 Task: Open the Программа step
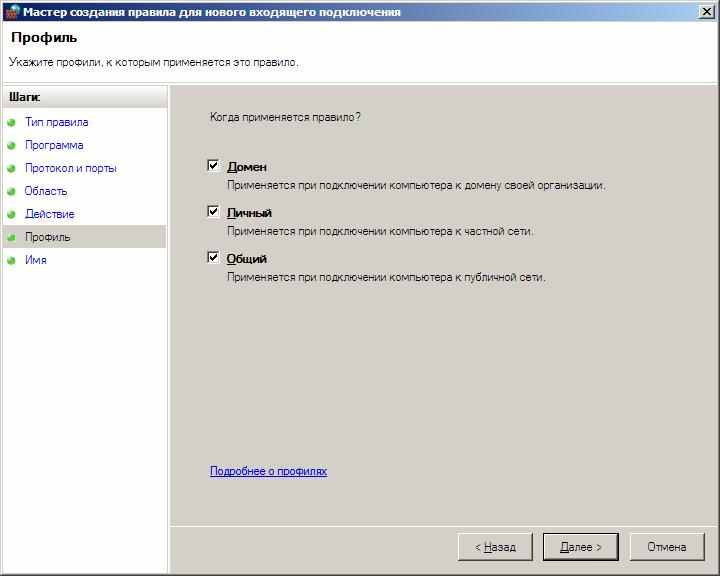click(x=54, y=145)
